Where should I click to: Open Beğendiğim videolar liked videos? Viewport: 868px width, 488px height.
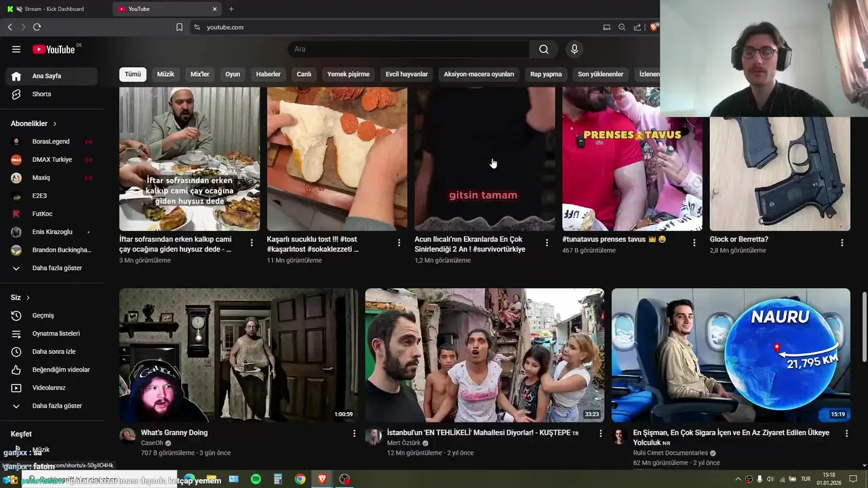tap(52, 369)
